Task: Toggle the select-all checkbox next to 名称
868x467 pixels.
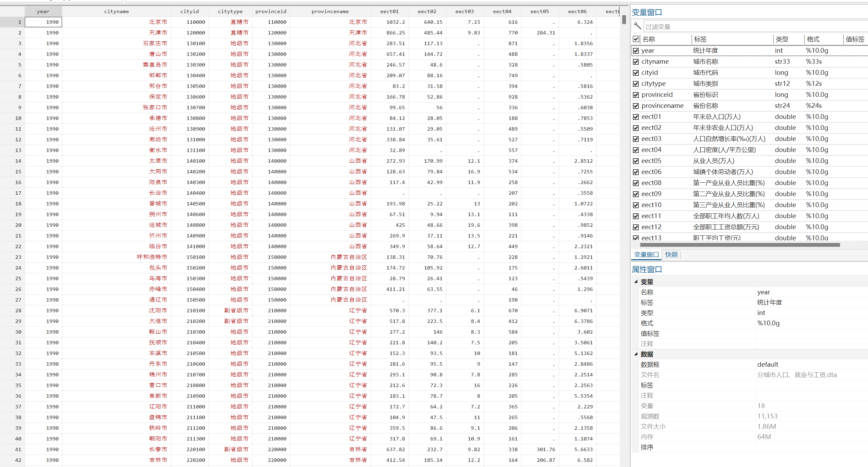Action: click(636, 39)
